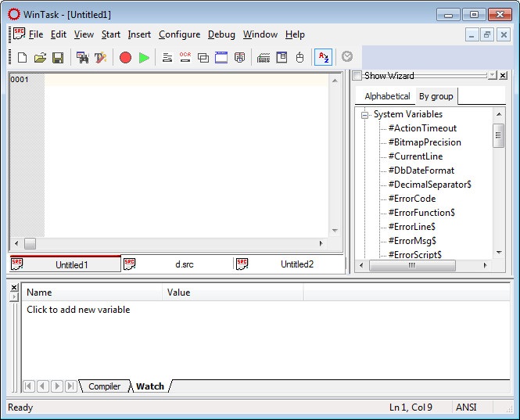This screenshot has width=520, height=420.
Task: Click the pin arrow below output pane close
Action: [14, 296]
